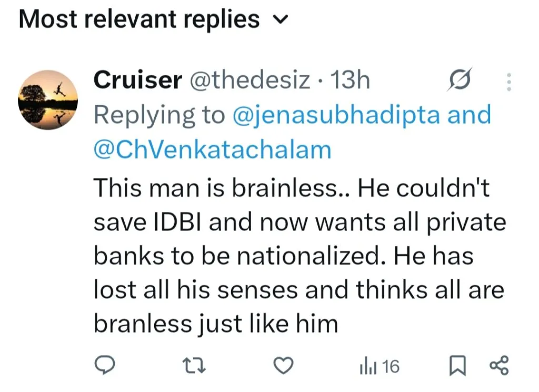Viewport: 539px width, 392px height.
Task: Open the three-dot more options menu
Action: coord(508,82)
